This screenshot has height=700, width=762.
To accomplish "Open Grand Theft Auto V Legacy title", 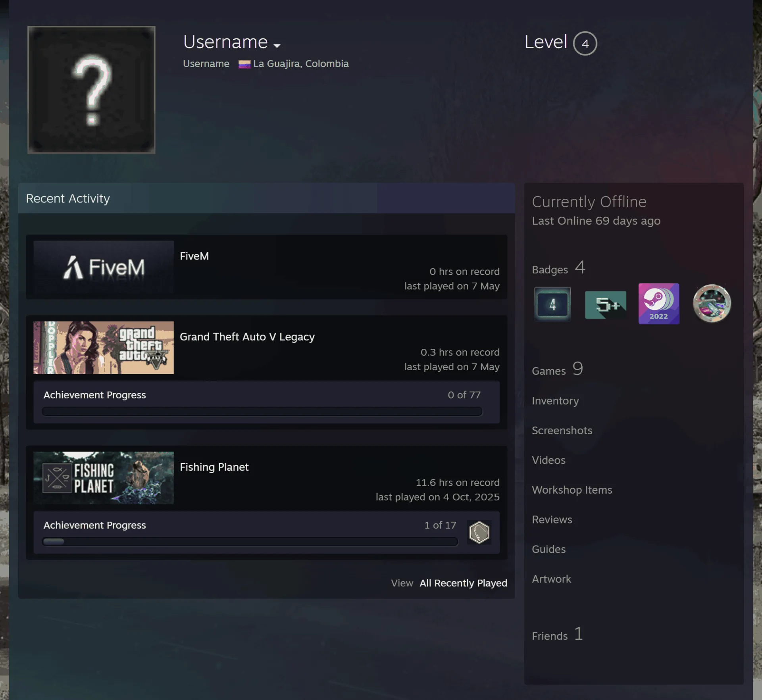I will [x=247, y=337].
